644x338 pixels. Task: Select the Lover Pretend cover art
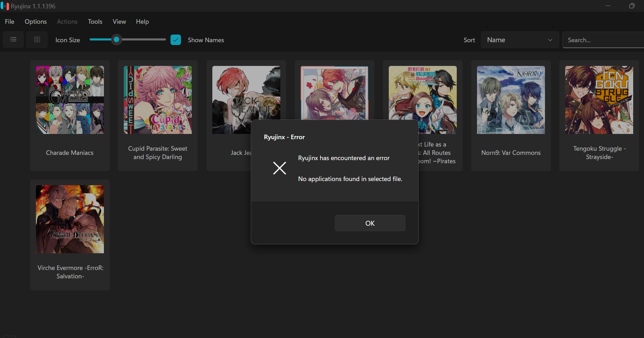[x=334, y=93]
